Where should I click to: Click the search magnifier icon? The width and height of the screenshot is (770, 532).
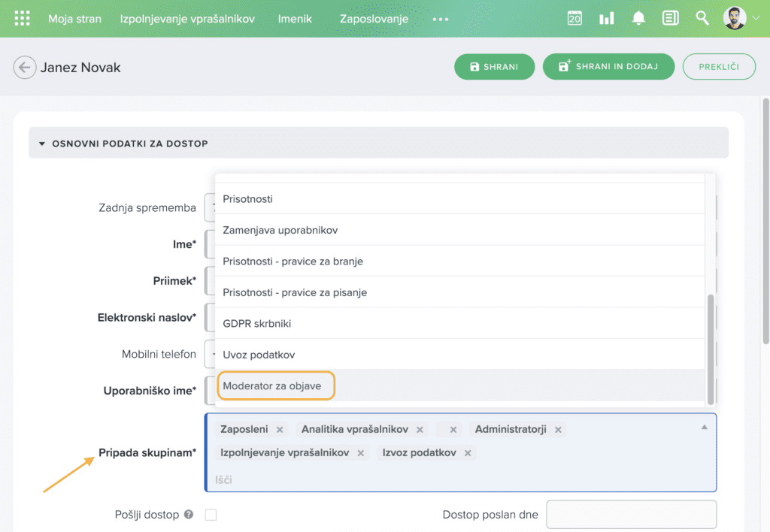tap(702, 19)
